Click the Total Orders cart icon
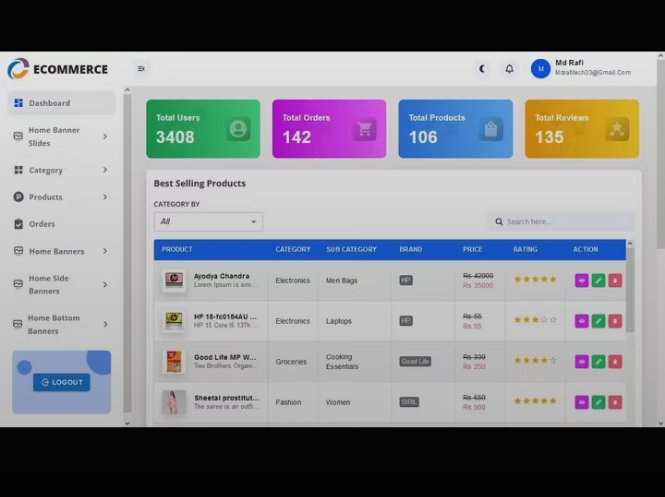This screenshot has width=665, height=497. coord(364,129)
